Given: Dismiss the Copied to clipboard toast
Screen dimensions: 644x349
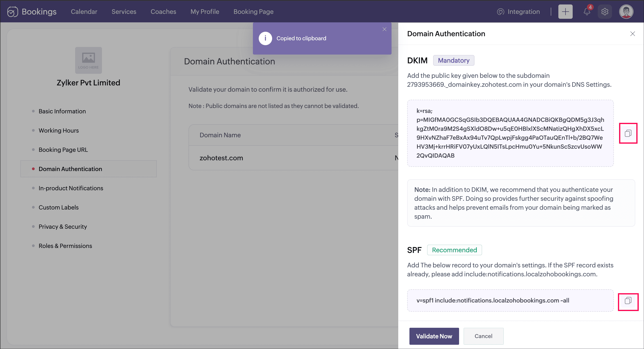Looking at the screenshot, I should point(384,30).
